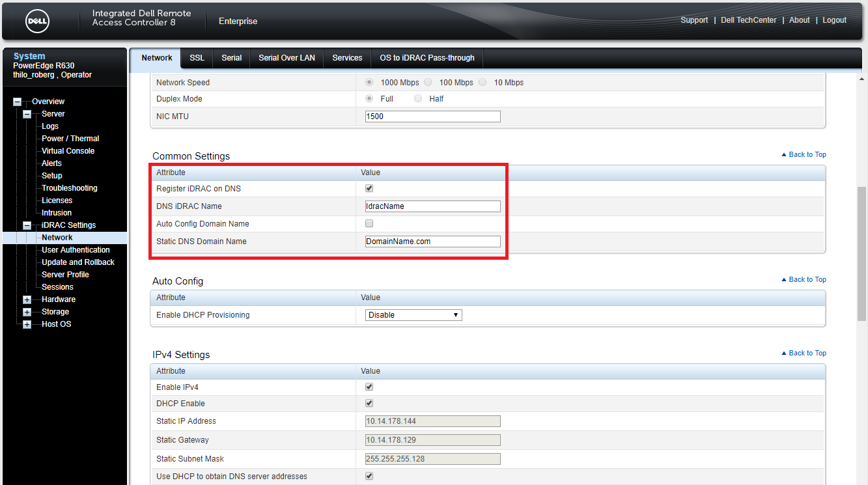Open Licenses in the navigation tree
Screen dimensions: 868x485
pos(57,201)
